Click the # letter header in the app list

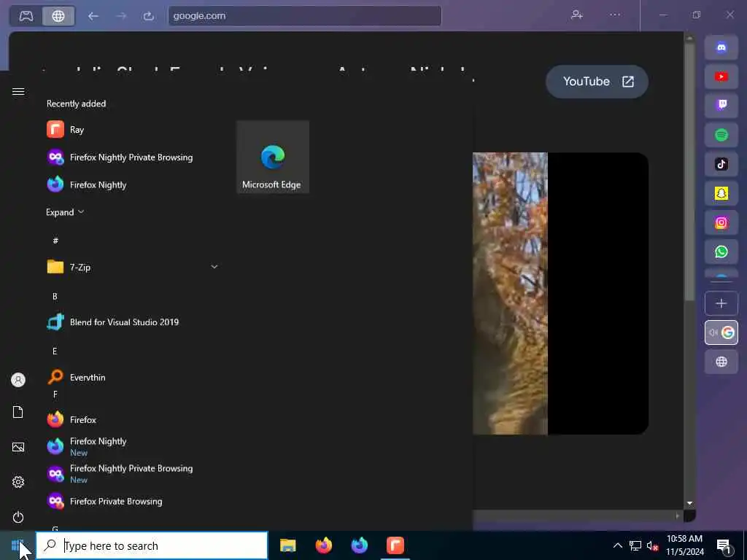(x=55, y=241)
